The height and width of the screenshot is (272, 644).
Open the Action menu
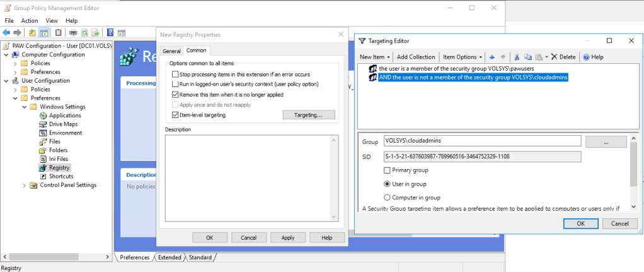click(29, 21)
